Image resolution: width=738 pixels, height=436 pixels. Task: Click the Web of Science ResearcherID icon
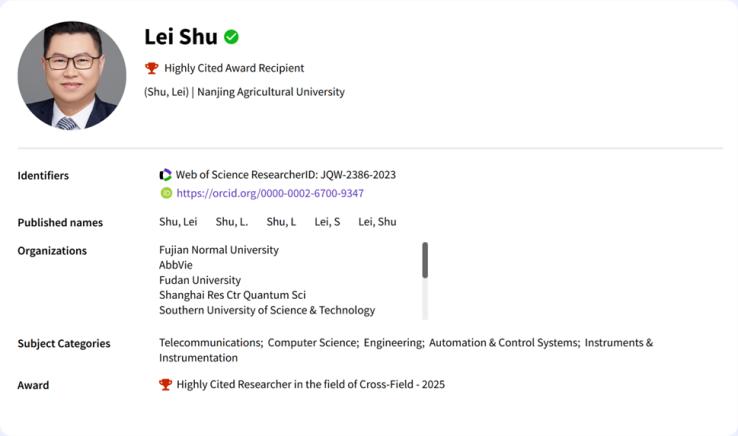point(166,175)
